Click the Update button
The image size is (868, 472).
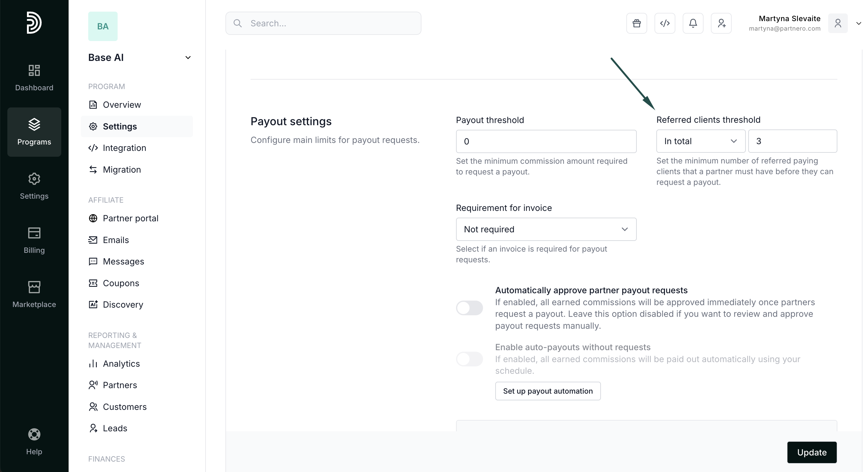(811, 452)
